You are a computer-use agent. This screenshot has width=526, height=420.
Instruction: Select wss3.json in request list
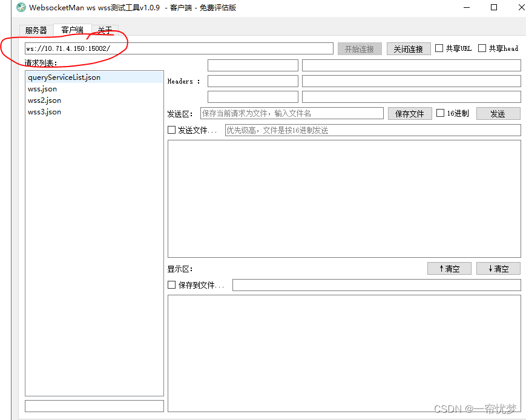click(94, 112)
